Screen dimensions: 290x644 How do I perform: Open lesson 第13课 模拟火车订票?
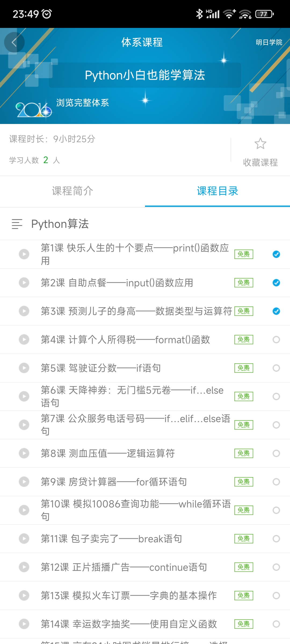point(145,595)
